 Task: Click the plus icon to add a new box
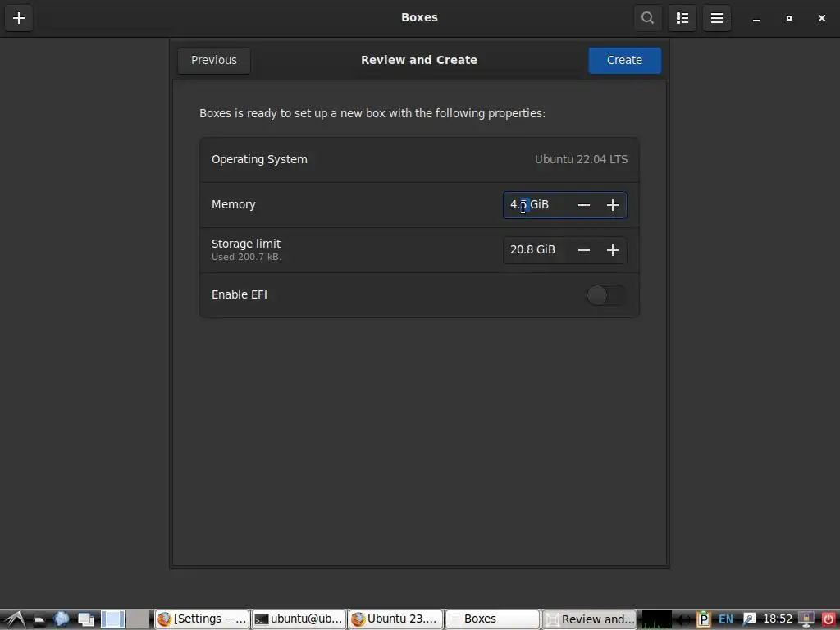(19, 18)
